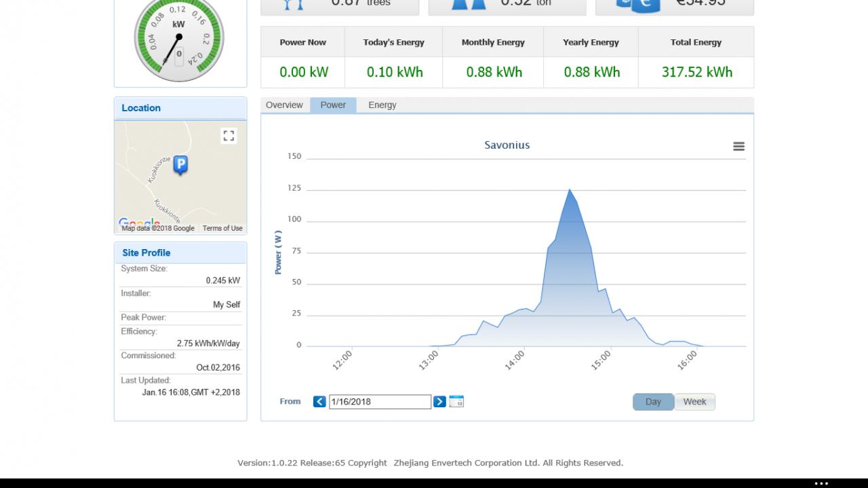Switch to the Overview tab
The width and height of the screenshot is (868, 488).
click(284, 105)
